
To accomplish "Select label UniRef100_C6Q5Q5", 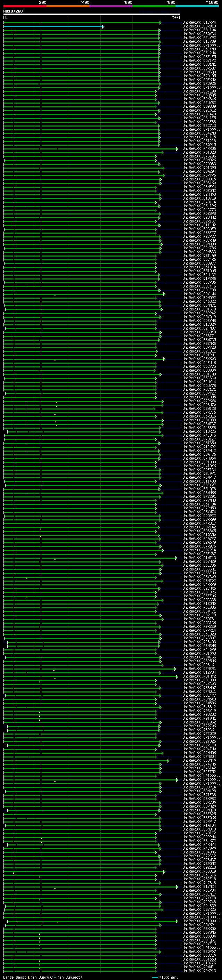I will pyautogui.click(x=199, y=95).
